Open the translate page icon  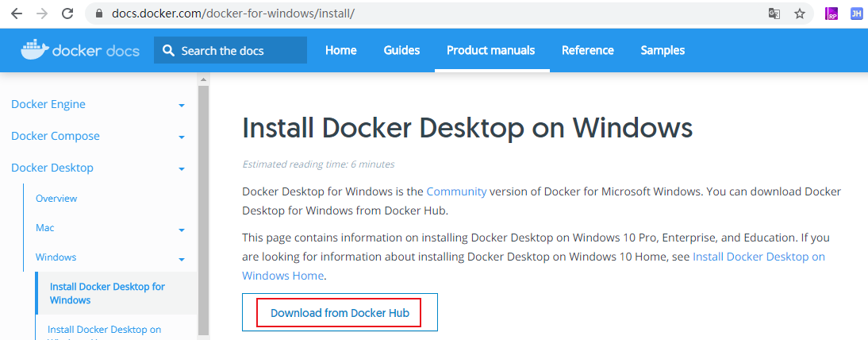(774, 14)
